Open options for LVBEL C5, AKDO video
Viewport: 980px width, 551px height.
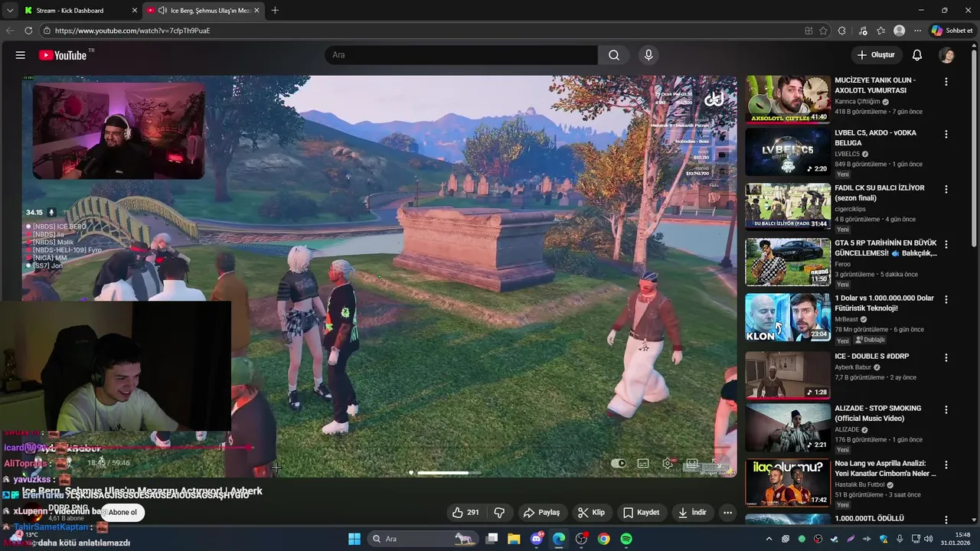pos(946,135)
